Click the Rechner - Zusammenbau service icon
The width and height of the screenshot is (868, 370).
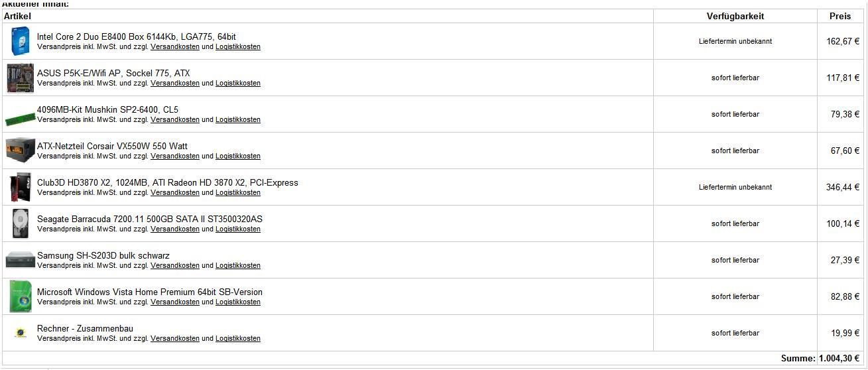[x=20, y=333]
